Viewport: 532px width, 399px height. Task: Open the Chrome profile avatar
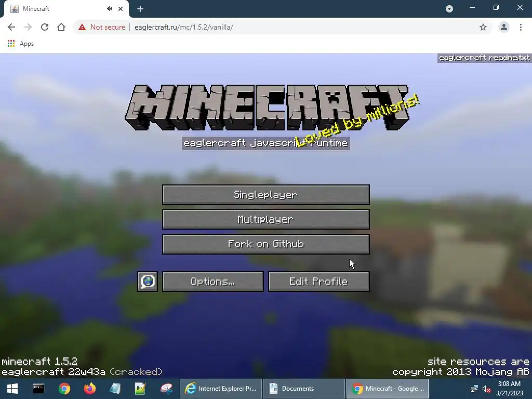point(504,27)
